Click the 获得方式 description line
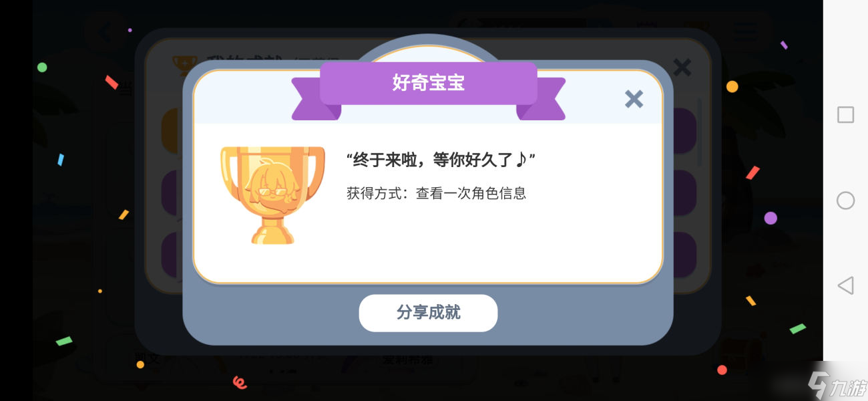The height and width of the screenshot is (401, 868). tap(436, 194)
